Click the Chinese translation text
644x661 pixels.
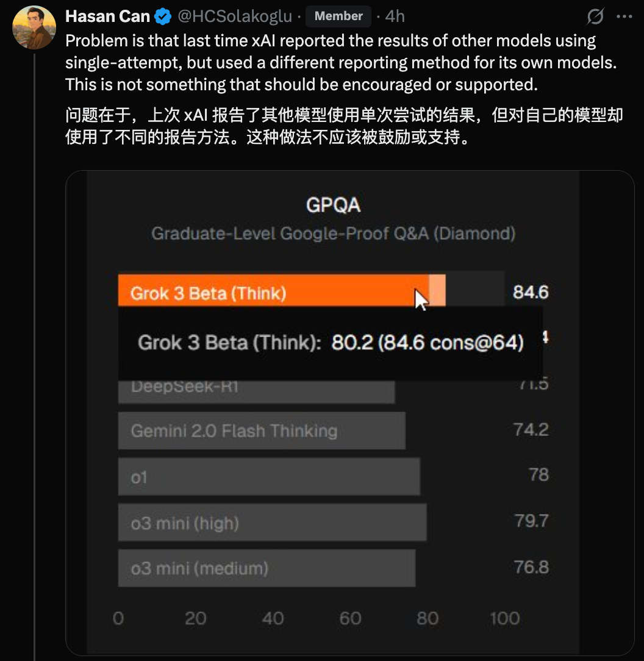click(344, 126)
